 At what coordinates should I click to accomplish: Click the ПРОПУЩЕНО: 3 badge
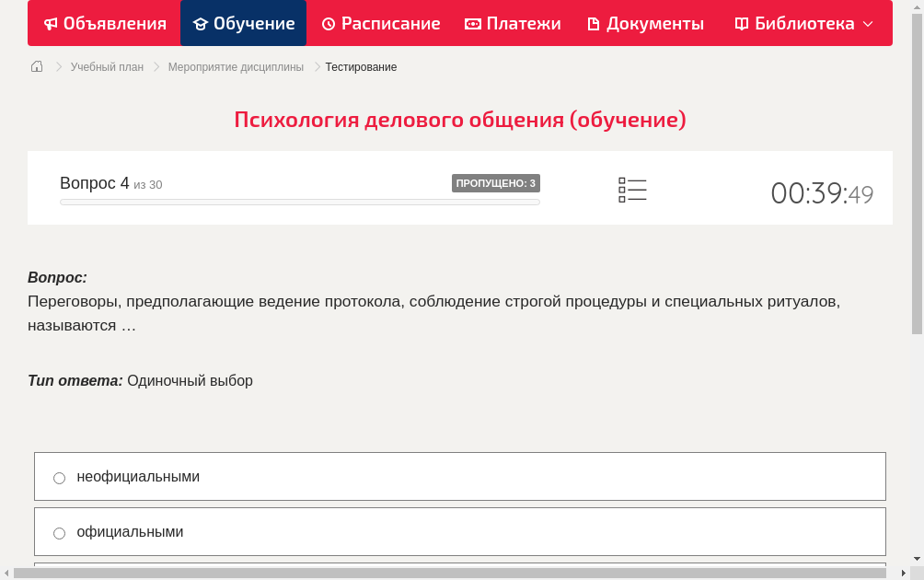click(497, 182)
